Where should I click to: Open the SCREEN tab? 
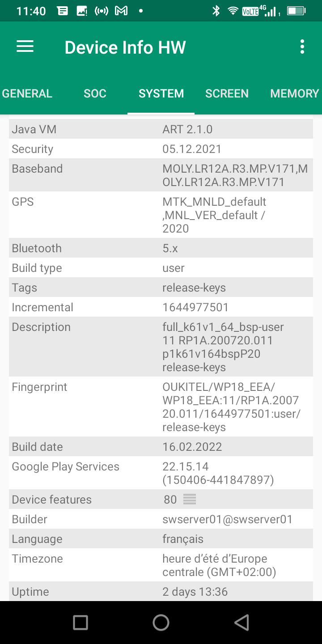coord(227,93)
